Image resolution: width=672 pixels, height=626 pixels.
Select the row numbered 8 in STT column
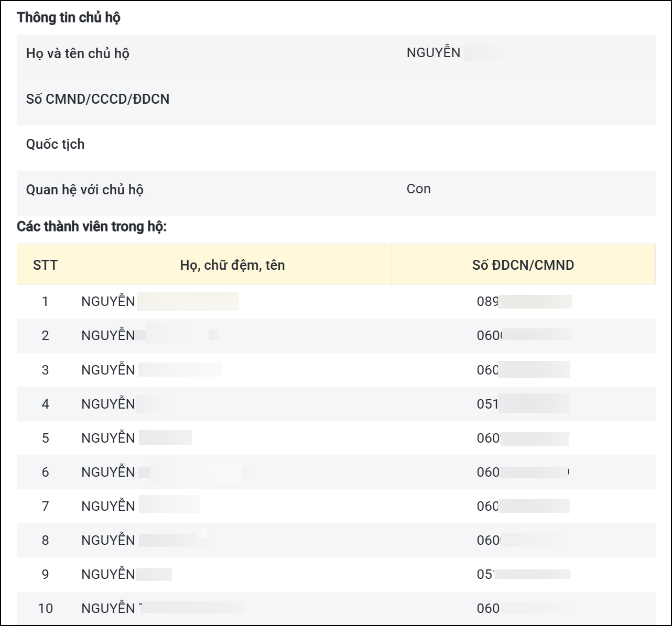(336, 540)
